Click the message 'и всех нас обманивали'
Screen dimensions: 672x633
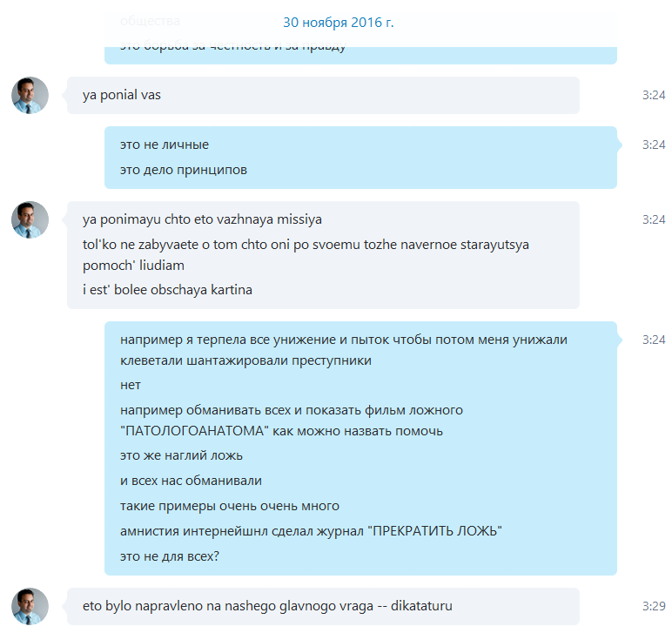(x=191, y=481)
